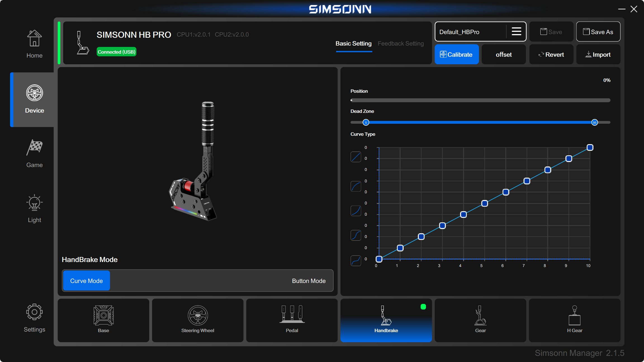The height and width of the screenshot is (362, 644).
Task: Choose the S-shaped curve type preset
Action: tap(356, 235)
